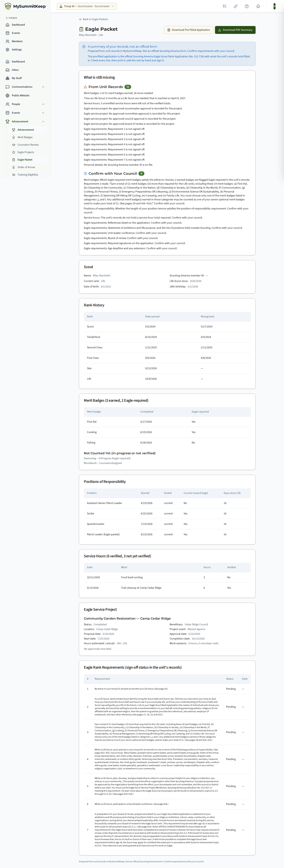Click the link icon in the top bar
The height and width of the screenshot is (868, 284).
coord(236,6)
